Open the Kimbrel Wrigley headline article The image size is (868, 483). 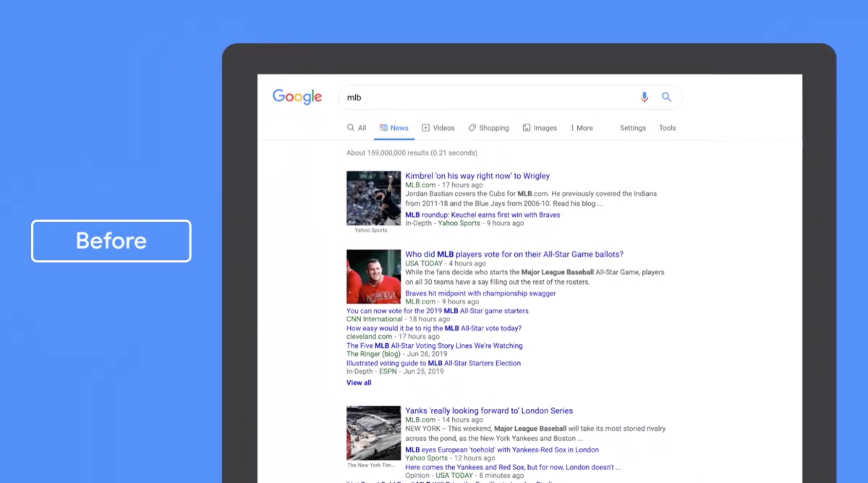click(478, 176)
